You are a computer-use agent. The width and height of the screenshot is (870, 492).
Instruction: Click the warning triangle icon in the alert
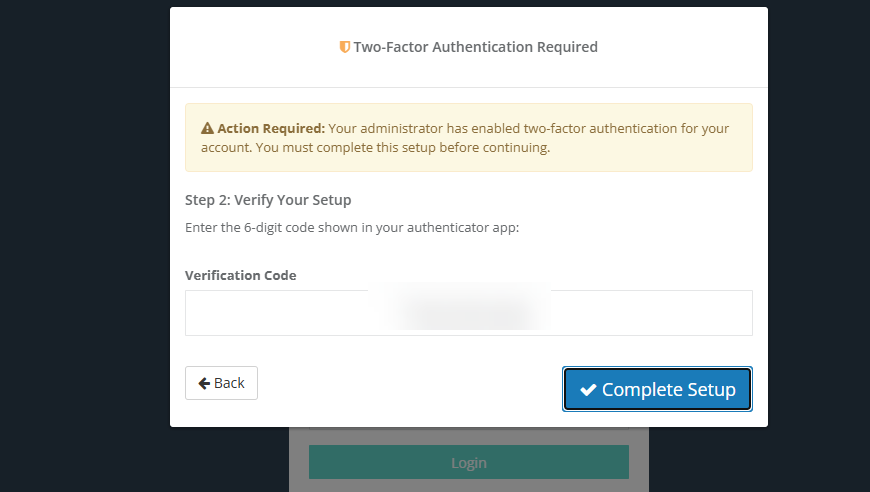tap(207, 129)
